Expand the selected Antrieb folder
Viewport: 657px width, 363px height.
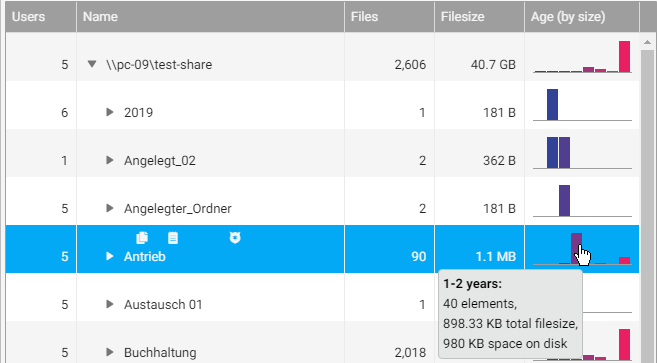[x=110, y=256]
